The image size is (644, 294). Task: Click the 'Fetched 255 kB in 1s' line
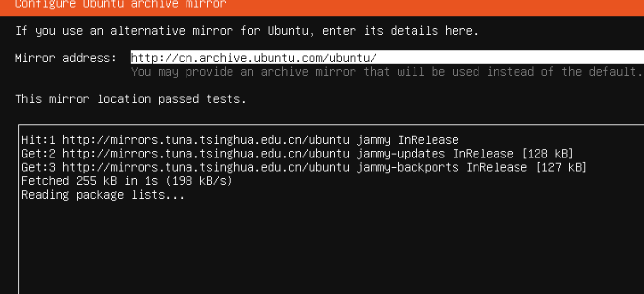click(x=127, y=181)
